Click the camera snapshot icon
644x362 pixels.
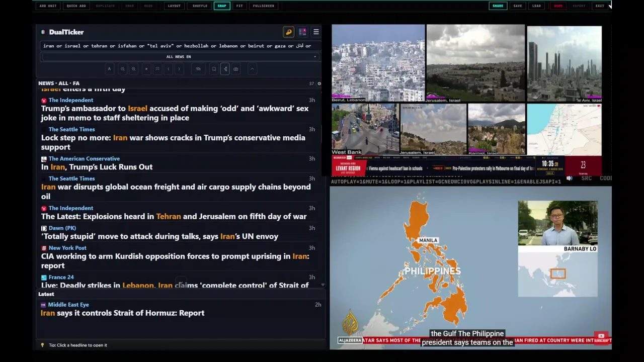tap(235, 69)
